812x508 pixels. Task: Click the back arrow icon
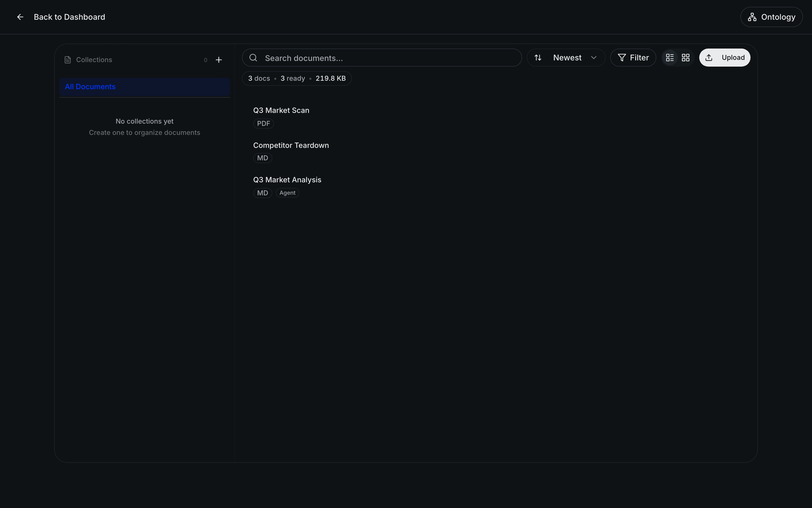tap(20, 17)
